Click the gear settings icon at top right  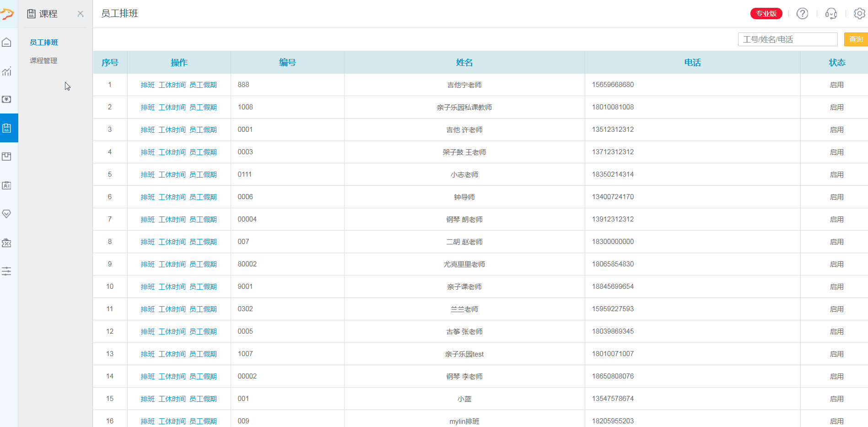(x=859, y=14)
